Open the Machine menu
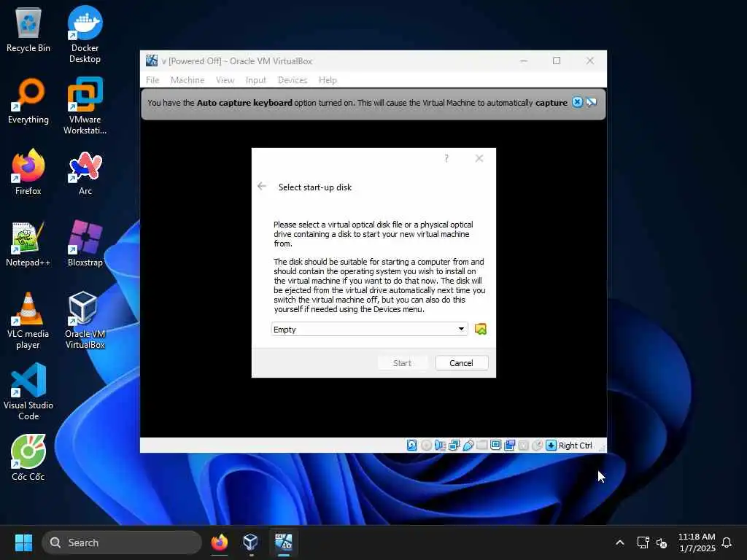 click(187, 80)
